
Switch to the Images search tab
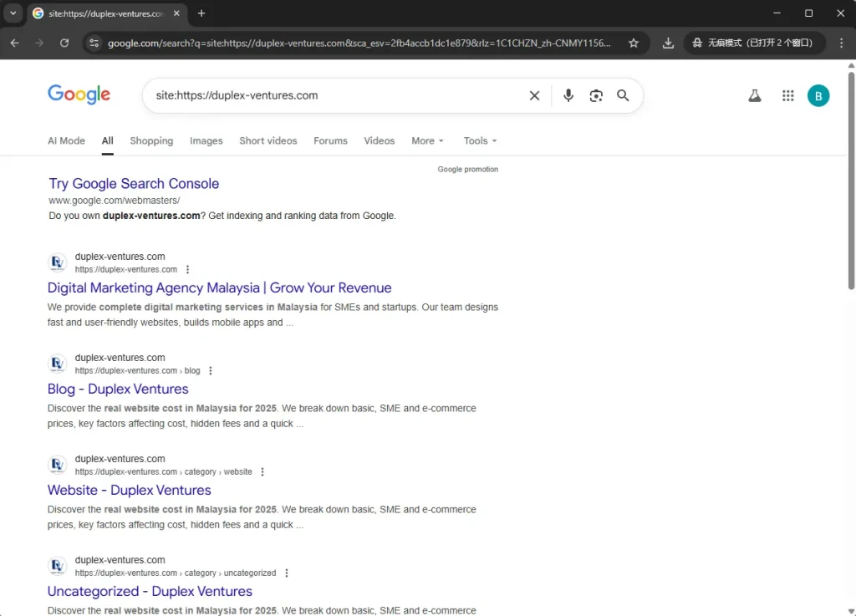pyautogui.click(x=206, y=140)
